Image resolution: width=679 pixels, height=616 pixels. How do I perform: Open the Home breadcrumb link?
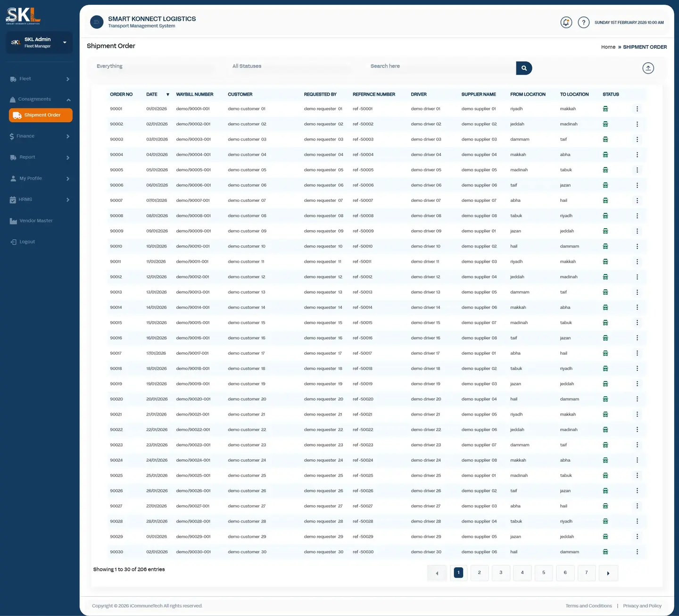(x=608, y=47)
